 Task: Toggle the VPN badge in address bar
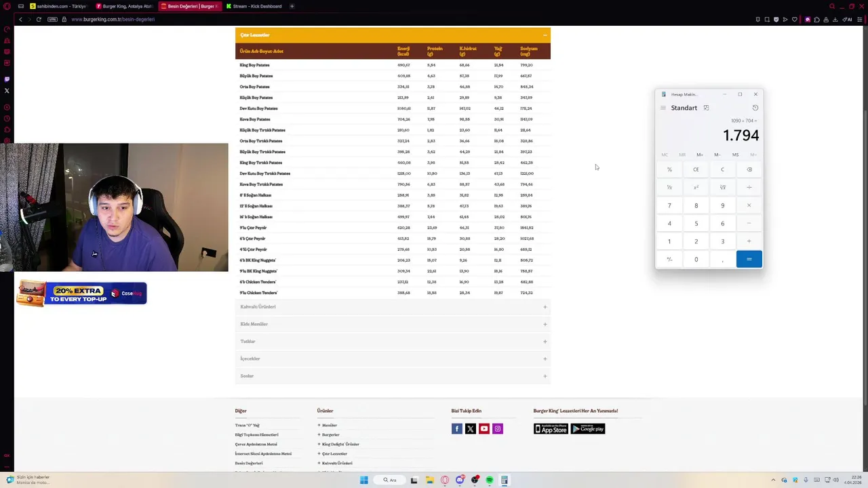pyautogui.click(x=52, y=19)
